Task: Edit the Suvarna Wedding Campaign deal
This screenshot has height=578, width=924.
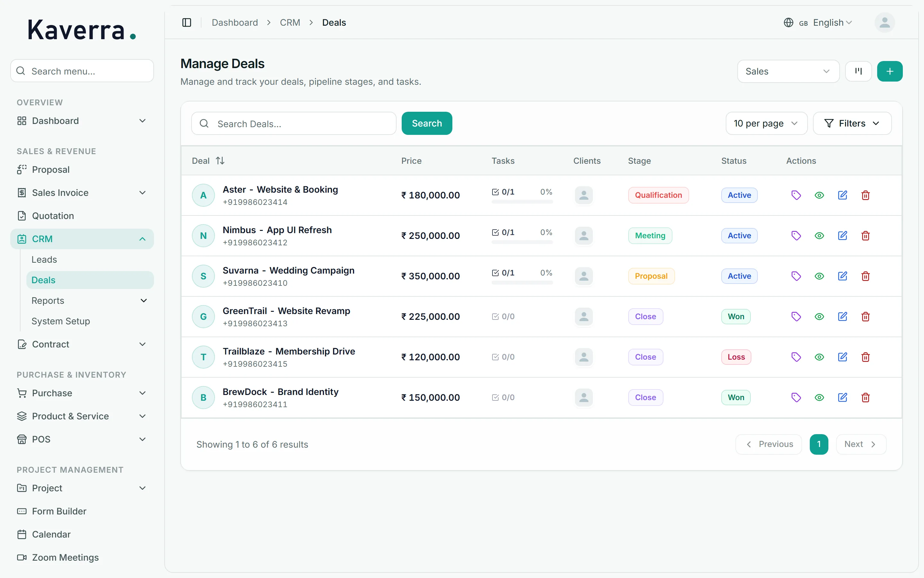Action: coord(843,276)
